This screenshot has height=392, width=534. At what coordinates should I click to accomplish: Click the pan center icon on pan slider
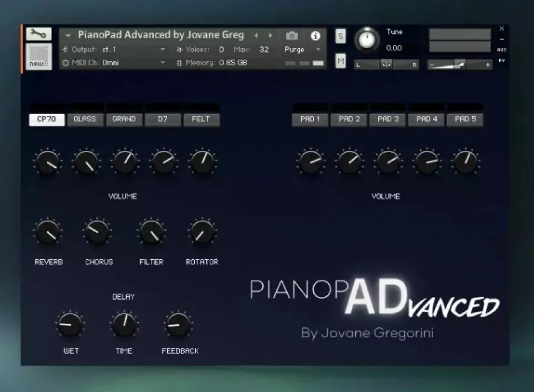(386, 64)
